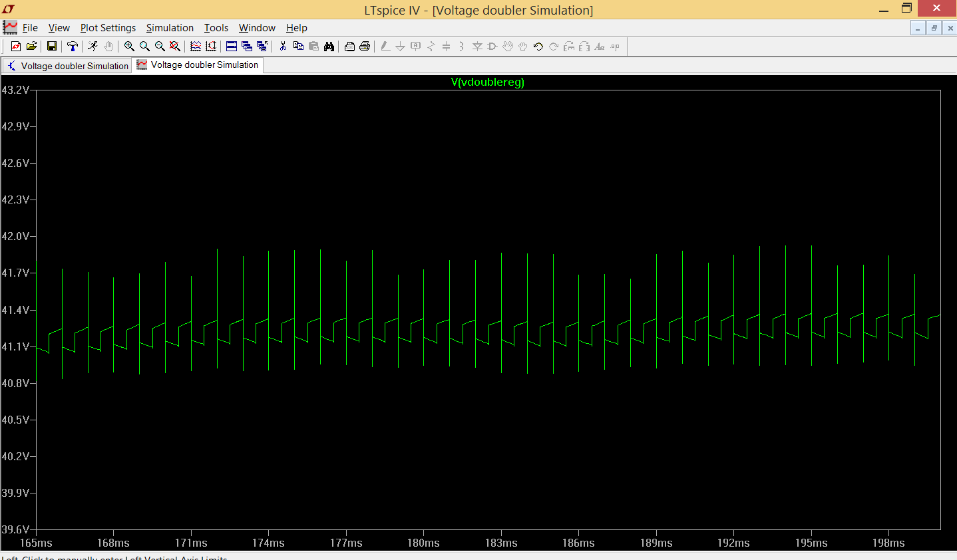Place a Resistor component icon
This screenshot has height=560, width=957.
[431, 46]
